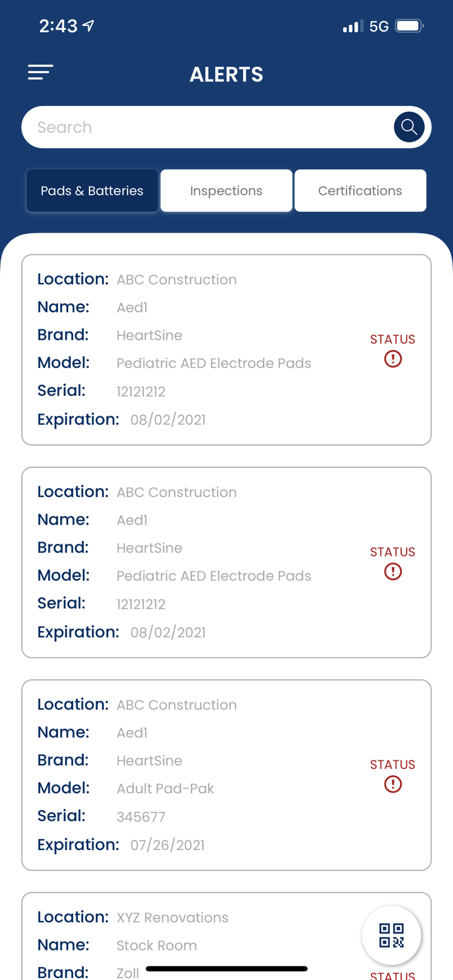Click the STATUS label on the first alert

(393, 339)
